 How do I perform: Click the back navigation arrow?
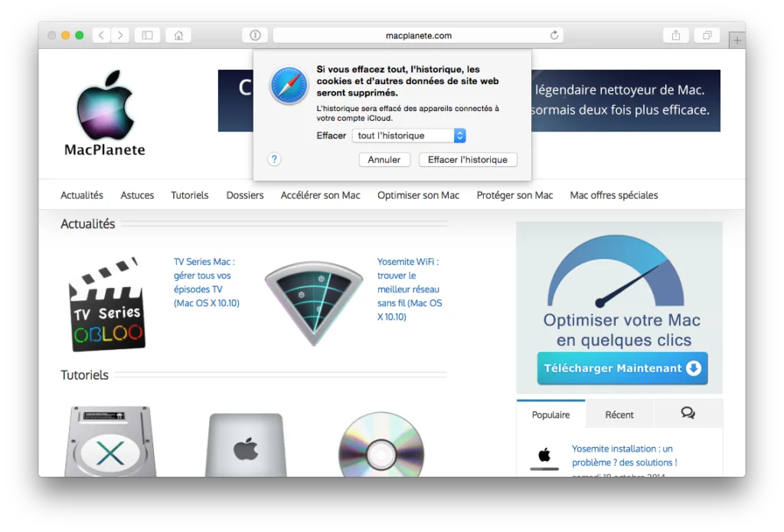(x=100, y=34)
